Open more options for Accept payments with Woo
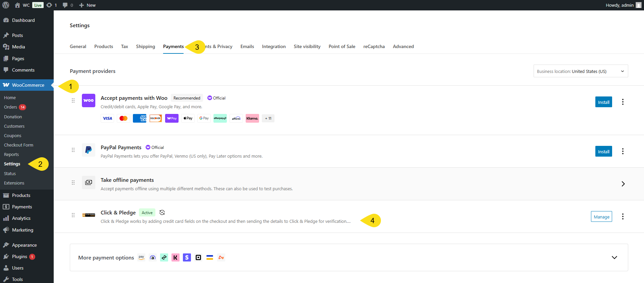Image resolution: width=644 pixels, height=283 pixels. pyautogui.click(x=623, y=102)
